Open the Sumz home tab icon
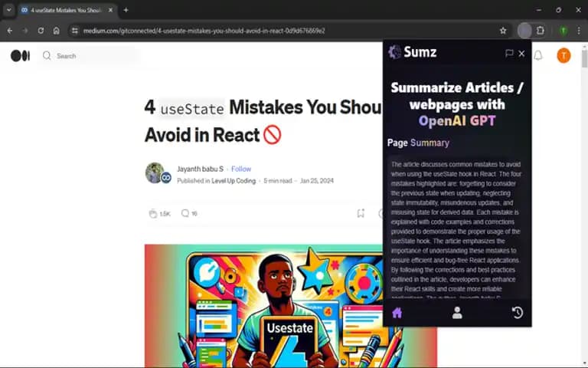The height and width of the screenshot is (368, 588). point(397,313)
